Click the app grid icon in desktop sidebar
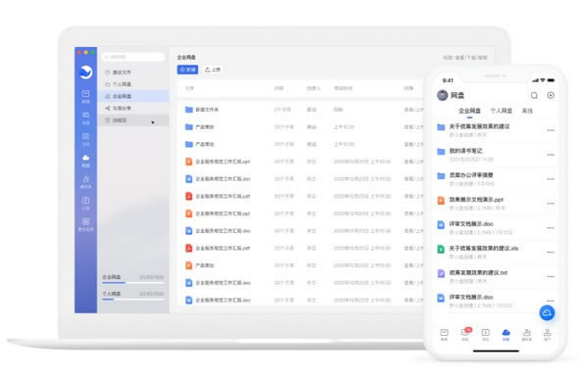 click(85, 221)
